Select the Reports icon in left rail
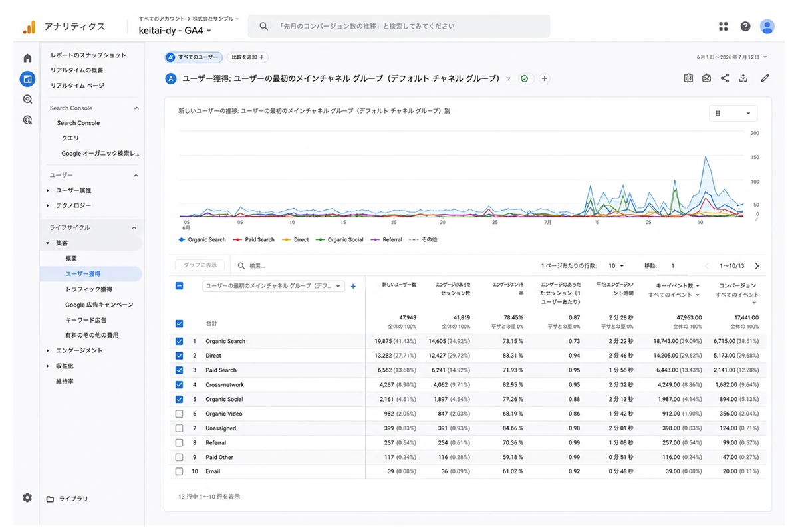The height and width of the screenshot is (532, 798). tap(27, 78)
